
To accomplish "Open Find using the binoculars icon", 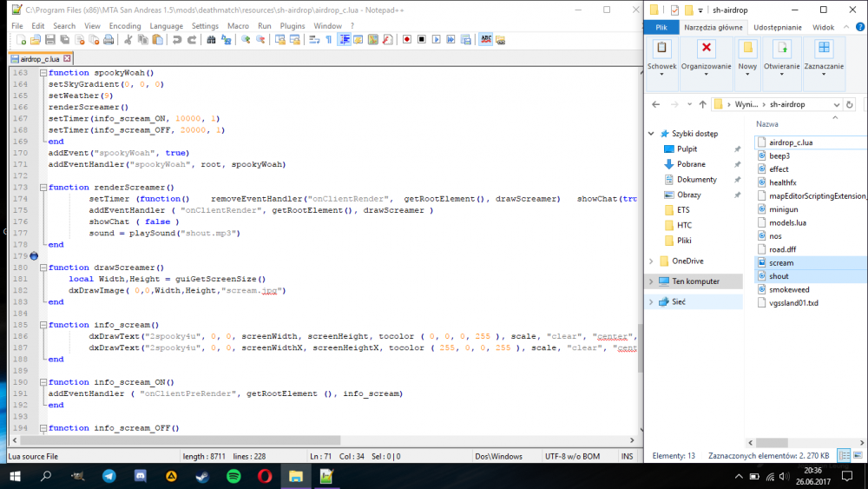I will 210,40.
